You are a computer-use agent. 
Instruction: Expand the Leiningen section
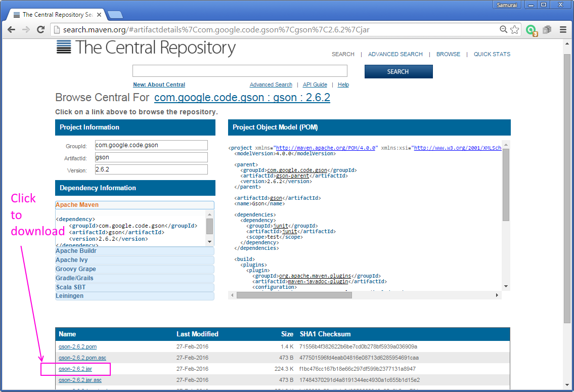[x=135, y=296]
